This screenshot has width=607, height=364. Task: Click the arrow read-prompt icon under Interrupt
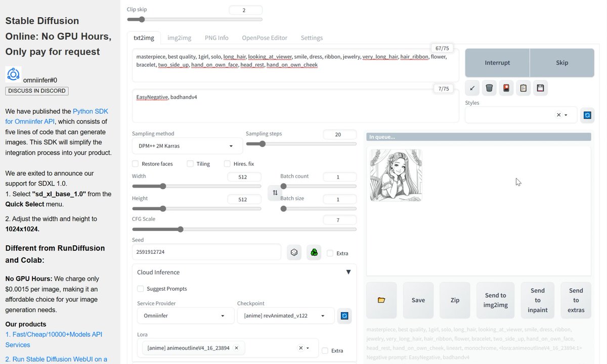(x=472, y=88)
